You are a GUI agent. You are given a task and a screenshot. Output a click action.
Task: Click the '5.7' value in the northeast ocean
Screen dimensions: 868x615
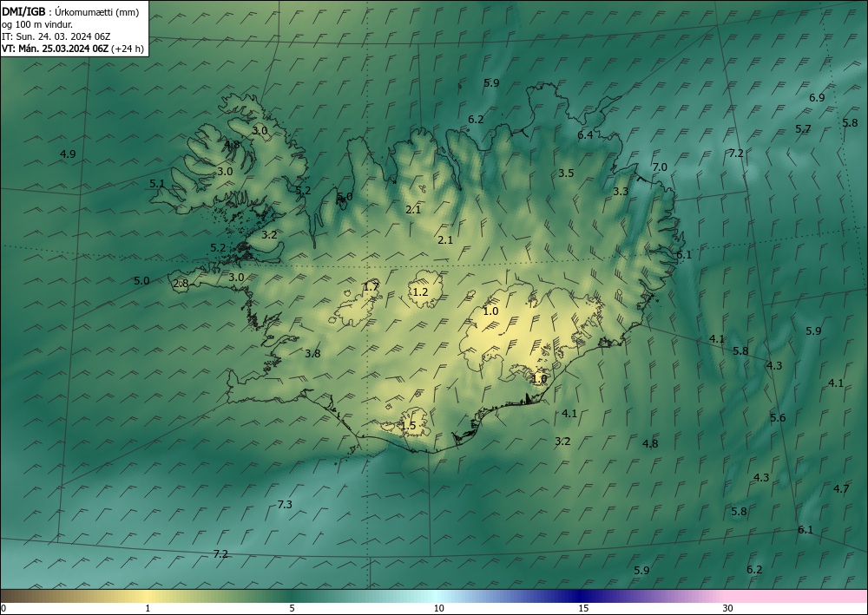(x=803, y=129)
